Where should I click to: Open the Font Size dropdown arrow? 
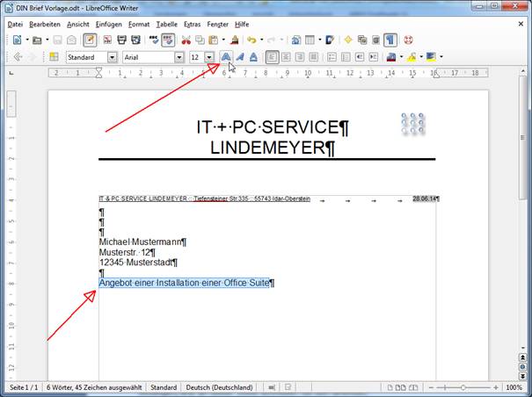click(x=209, y=57)
